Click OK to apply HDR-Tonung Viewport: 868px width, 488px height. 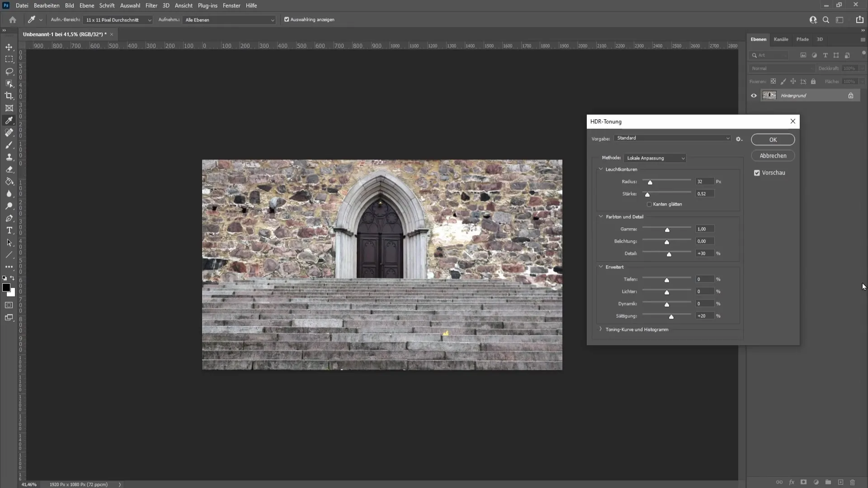click(773, 139)
